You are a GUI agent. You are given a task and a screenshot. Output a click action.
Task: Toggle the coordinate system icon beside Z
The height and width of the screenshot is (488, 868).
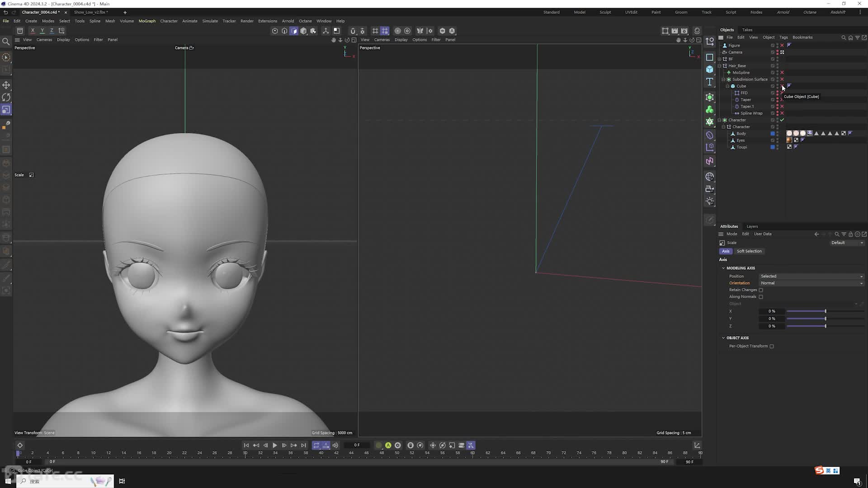tap(61, 31)
